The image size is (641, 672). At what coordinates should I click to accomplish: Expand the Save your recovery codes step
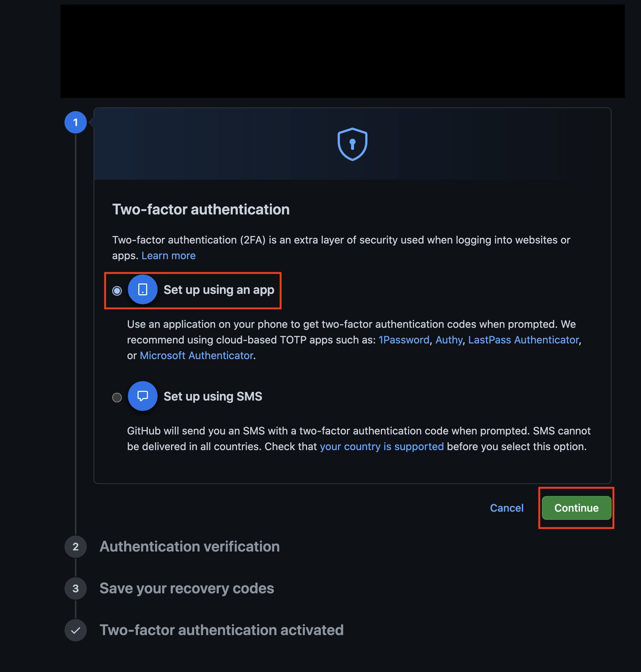click(x=186, y=588)
